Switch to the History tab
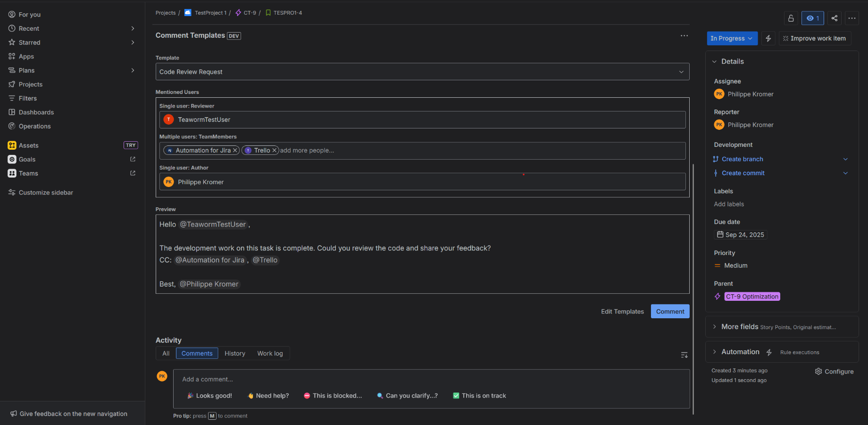The width and height of the screenshot is (868, 425). pyautogui.click(x=234, y=353)
